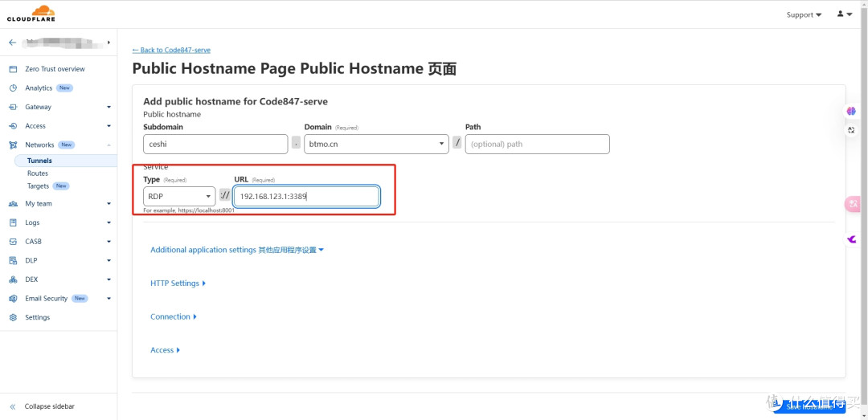
Task: Click the Subdomain field containing ceshi
Action: 215,144
